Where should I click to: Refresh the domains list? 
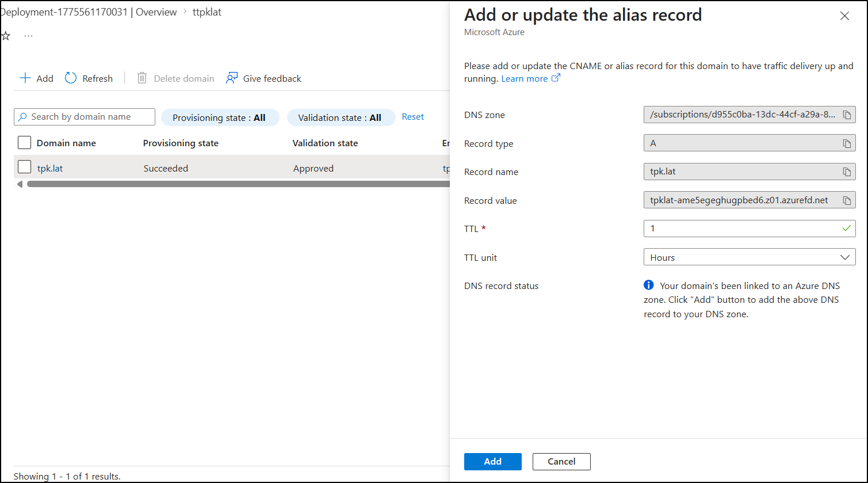point(89,78)
